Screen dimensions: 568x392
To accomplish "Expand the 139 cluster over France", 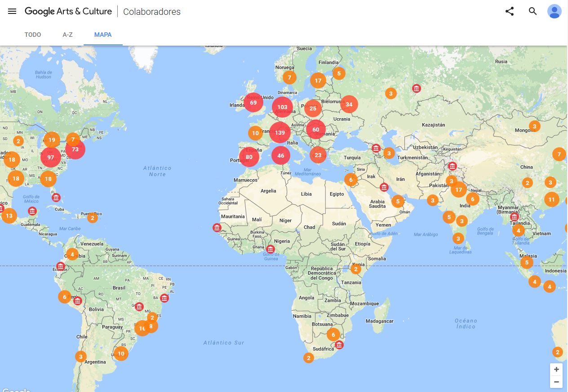I will coord(280,132).
